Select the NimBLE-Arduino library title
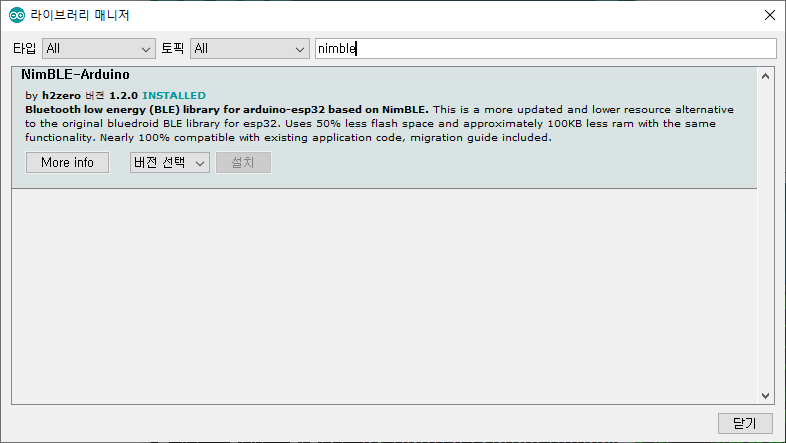The image size is (786, 443). 75,75
